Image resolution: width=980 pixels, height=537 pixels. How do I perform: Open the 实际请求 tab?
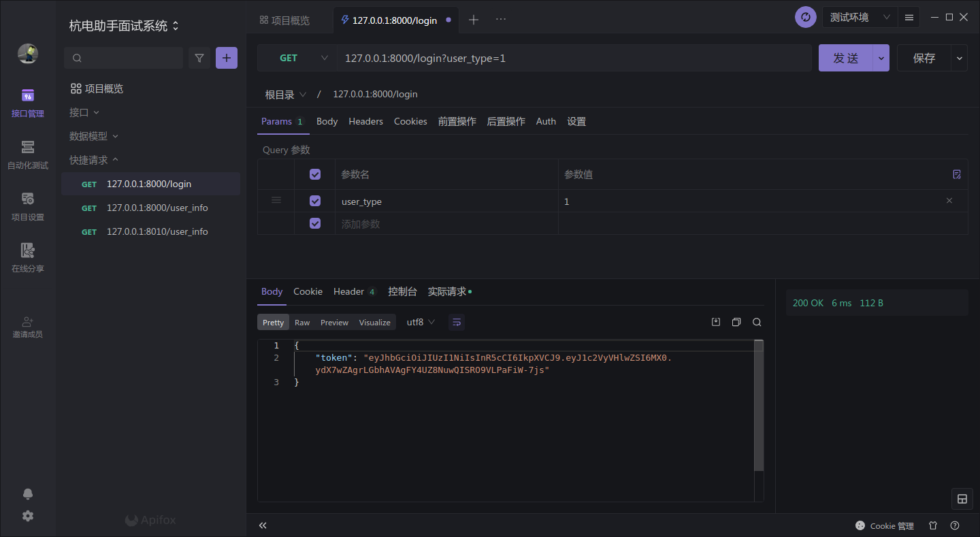(449, 291)
